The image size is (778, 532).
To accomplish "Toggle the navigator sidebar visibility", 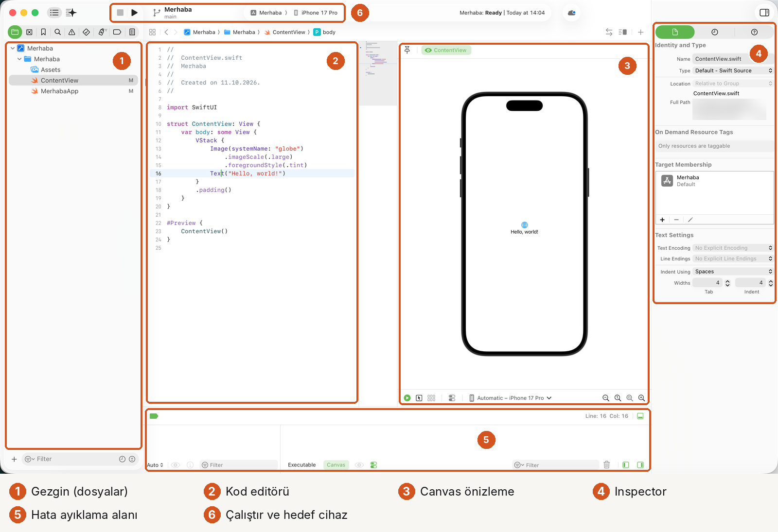I will click(54, 13).
